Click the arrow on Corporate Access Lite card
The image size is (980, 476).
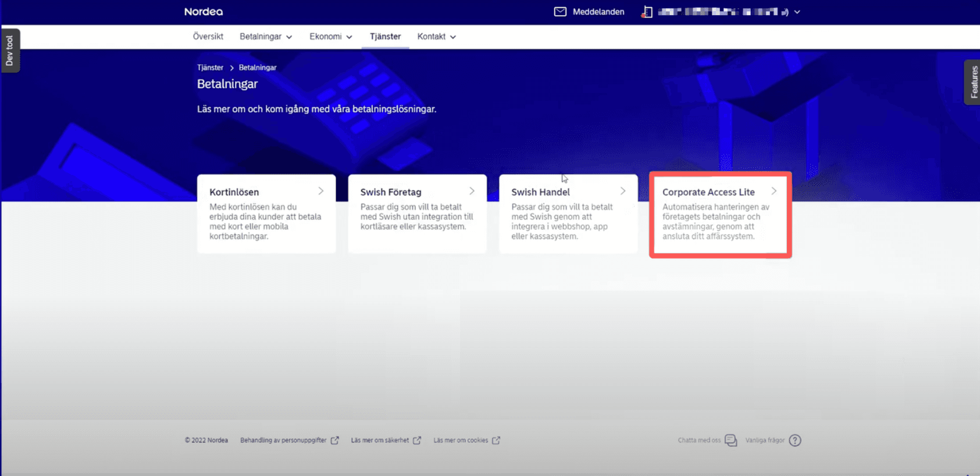point(774,191)
